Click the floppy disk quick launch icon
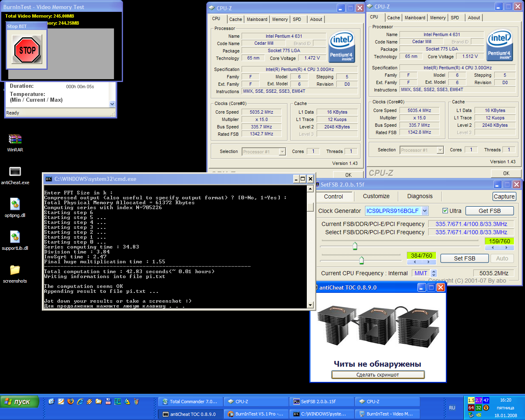The width and height of the screenshot is (525, 420). coord(108,402)
